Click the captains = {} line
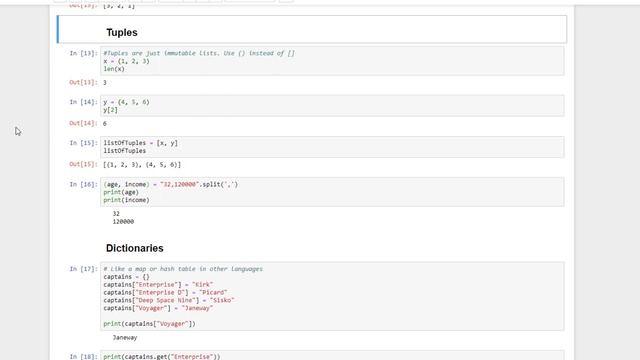Screen dimensions: 640x360 click(x=127, y=277)
